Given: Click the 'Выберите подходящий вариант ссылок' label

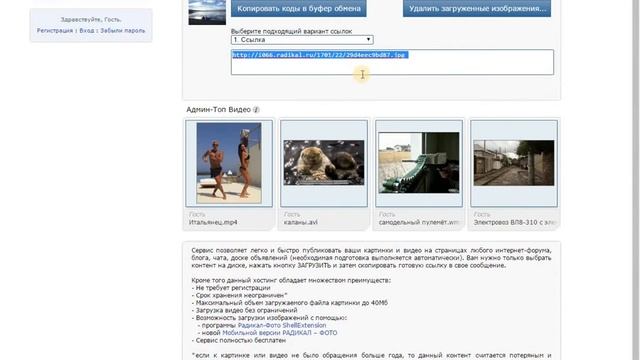Looking at the screenshot, I should pos(291,31).
